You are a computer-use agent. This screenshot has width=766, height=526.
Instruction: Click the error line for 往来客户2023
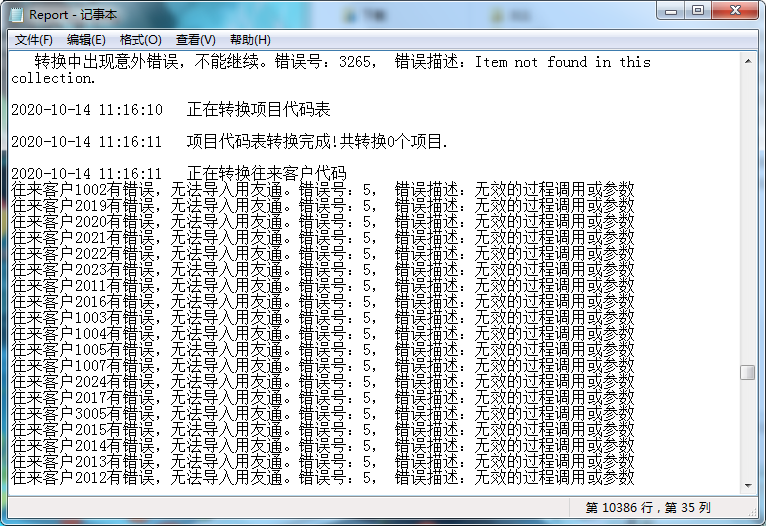tap(322, 270)
